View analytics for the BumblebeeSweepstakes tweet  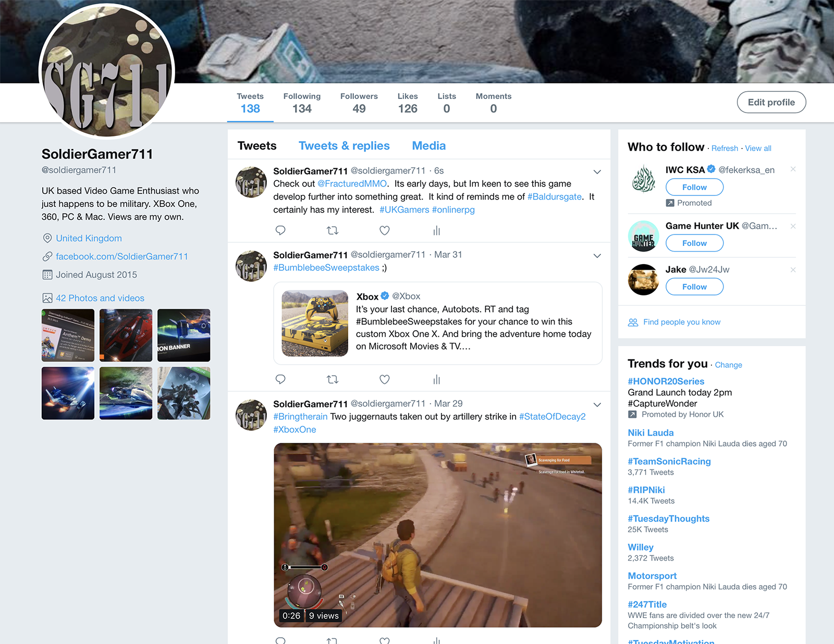point(437,379)
